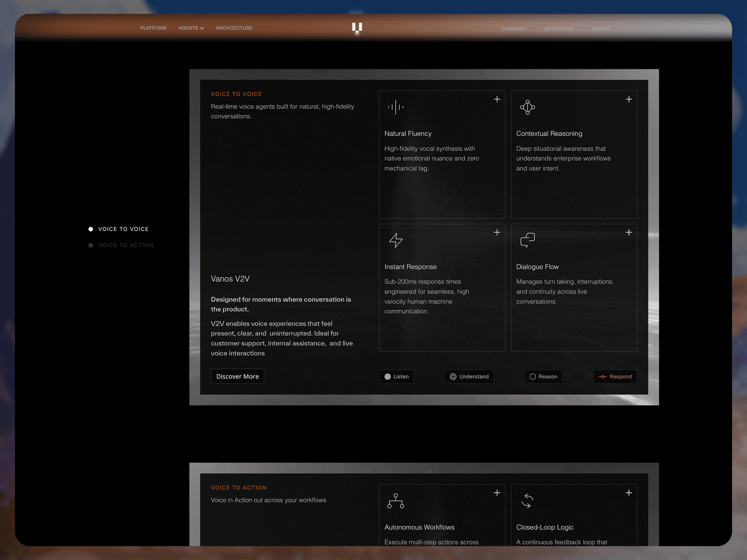
Task: Expand the Autonomous Workflows card with plus
Action: (497, 493)
